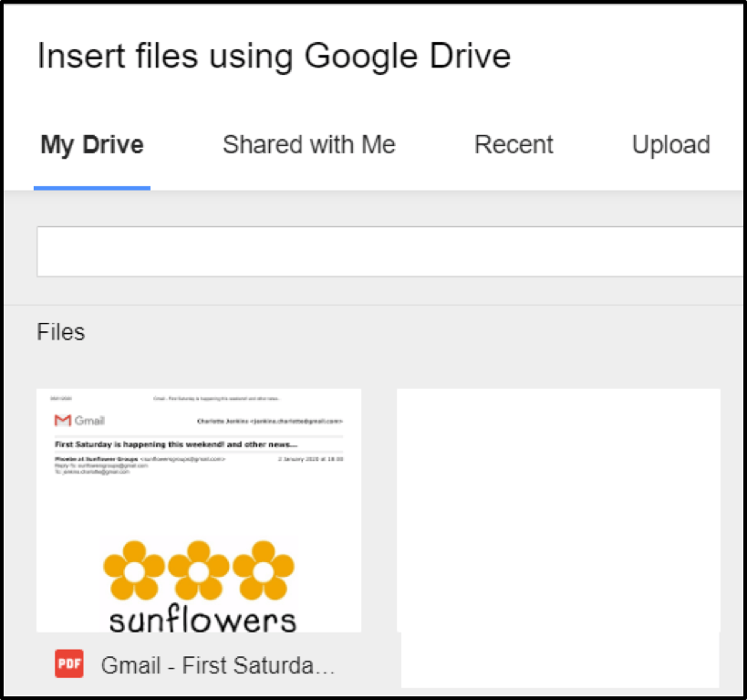Screen dimensions: 747x700
Task: Click the Files section heading
Action: click(x=60, y=332)
